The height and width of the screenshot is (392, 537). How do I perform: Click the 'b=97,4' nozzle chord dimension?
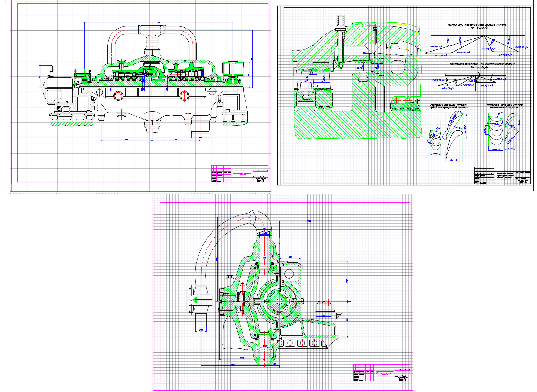pyautogui.click(x=497, y=124)
